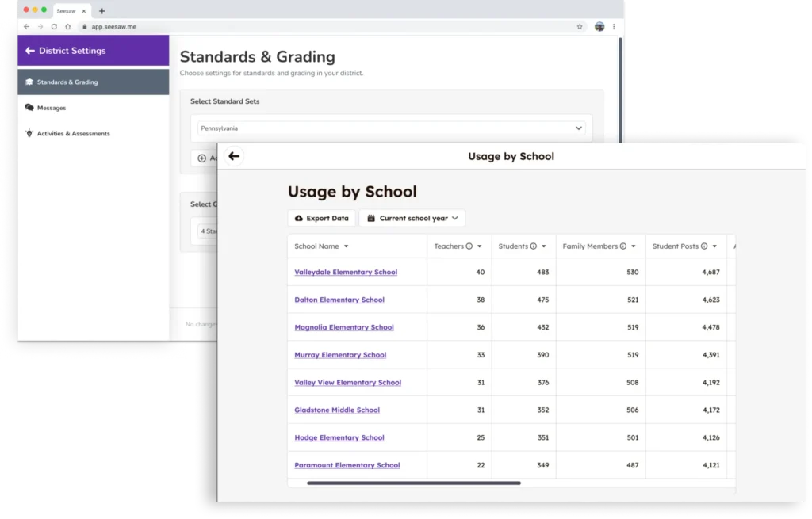
Task: Click the lightbulb icon beside Activities & Assessments
Action: point(29,133)
